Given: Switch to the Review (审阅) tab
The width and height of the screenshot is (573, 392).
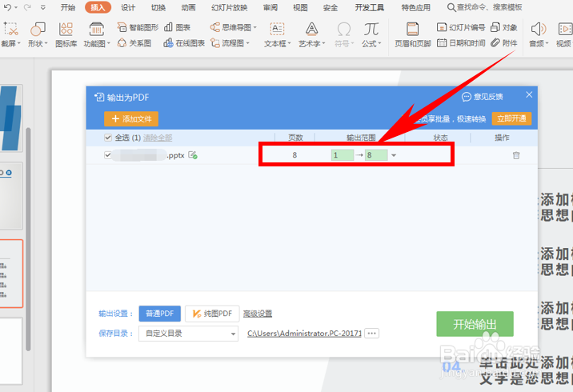Looking at the screenshot, I should pos(270,7).
